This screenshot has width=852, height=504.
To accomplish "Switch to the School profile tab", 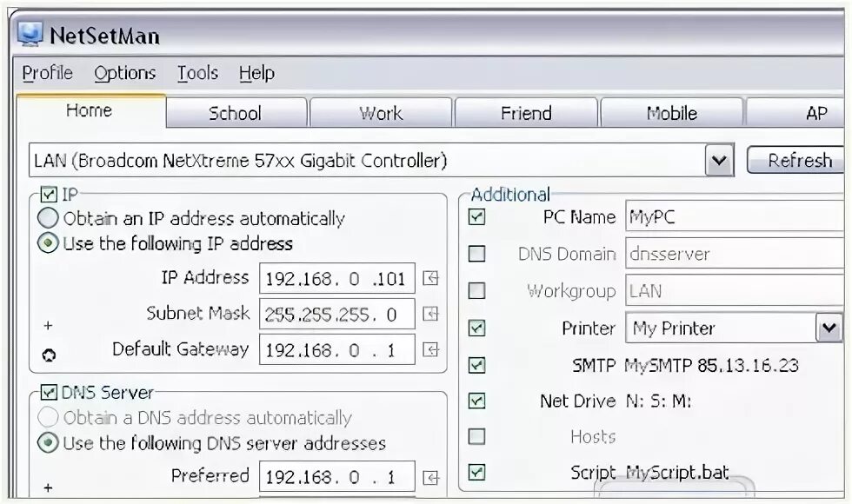I will [x=236, y=113].
